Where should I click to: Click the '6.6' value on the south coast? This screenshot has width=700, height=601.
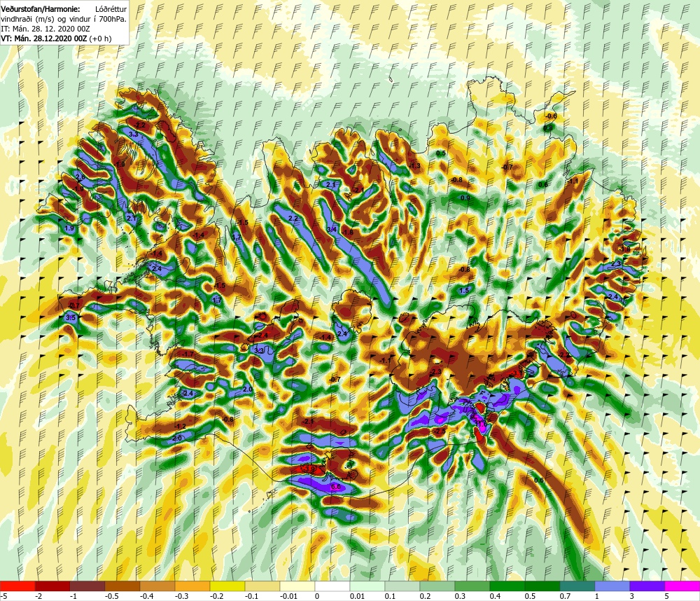(336, 486)
